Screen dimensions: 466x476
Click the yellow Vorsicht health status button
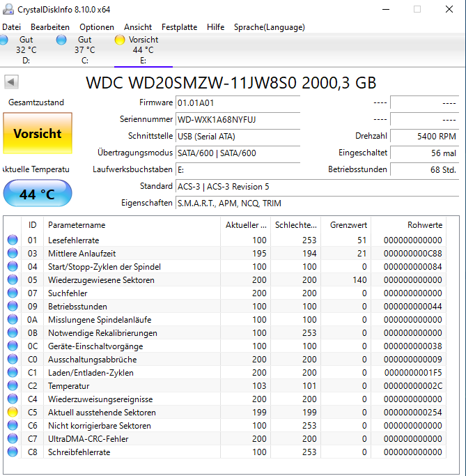(38, 133)
